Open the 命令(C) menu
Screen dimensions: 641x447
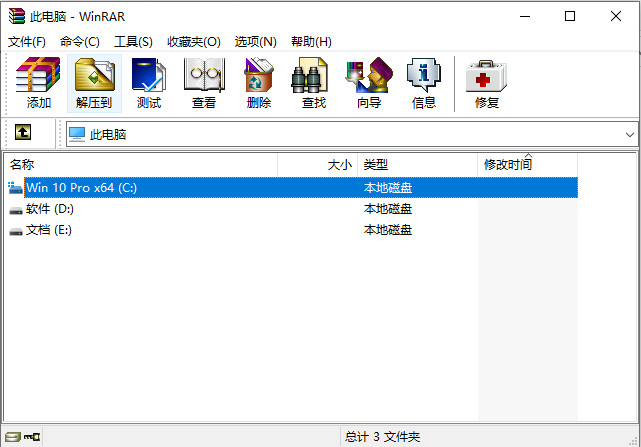(x=80, y=42)
